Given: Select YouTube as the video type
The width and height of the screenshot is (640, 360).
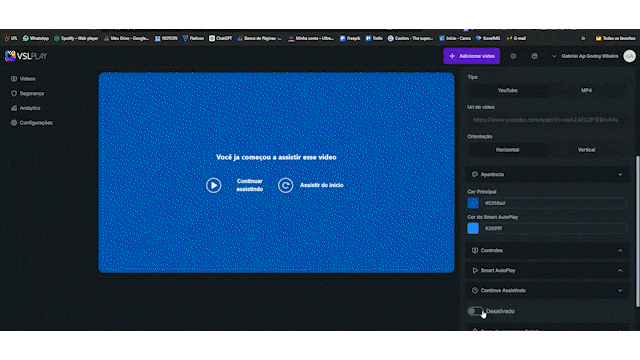Looking at the screenshot, I should (x=507, y=91).
